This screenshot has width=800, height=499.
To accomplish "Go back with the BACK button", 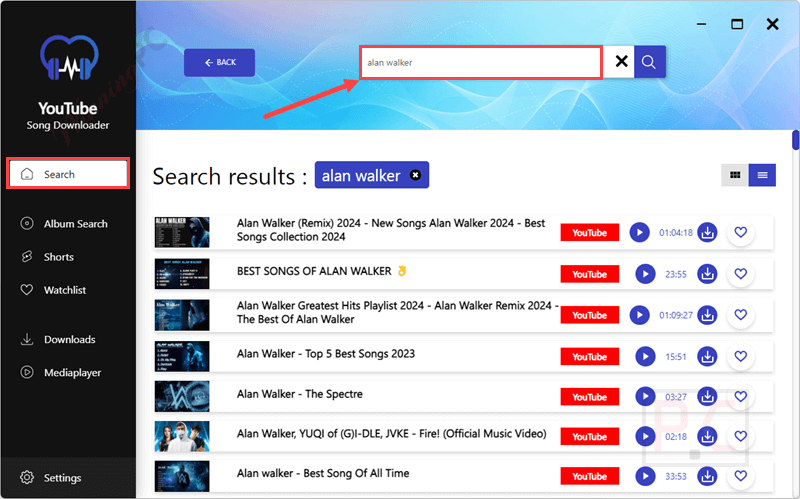I will pyautogui.click(x=219, y=62).
